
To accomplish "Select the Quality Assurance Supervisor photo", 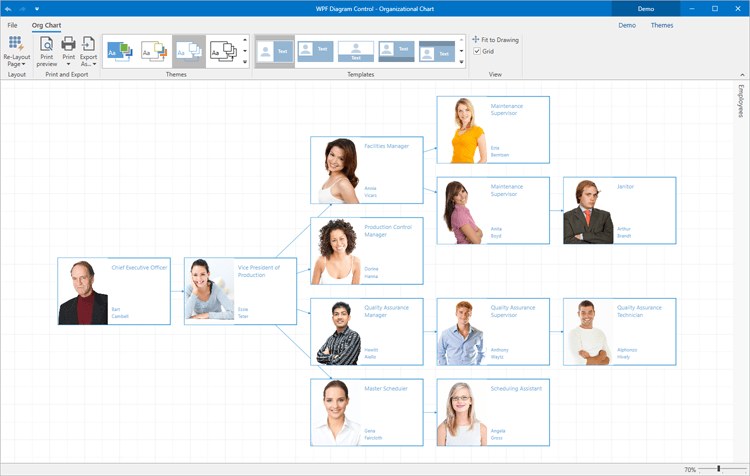I will 461,333.
